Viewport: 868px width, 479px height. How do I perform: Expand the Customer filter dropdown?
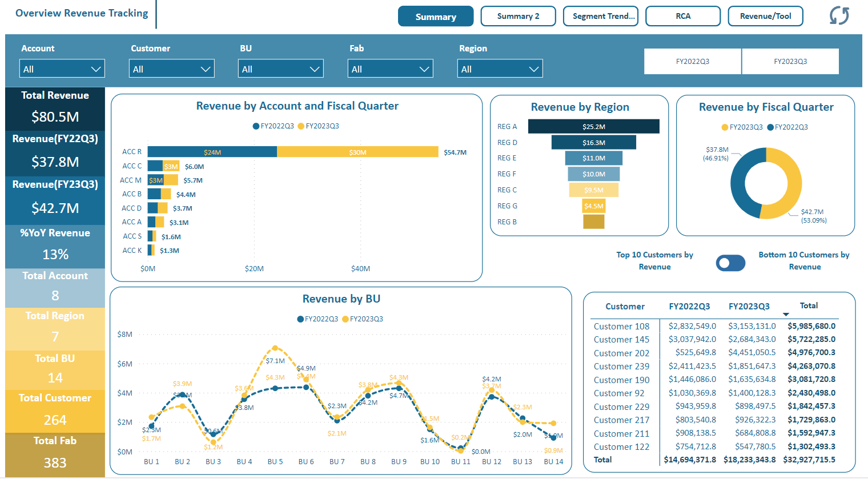(x=172, y=69)
